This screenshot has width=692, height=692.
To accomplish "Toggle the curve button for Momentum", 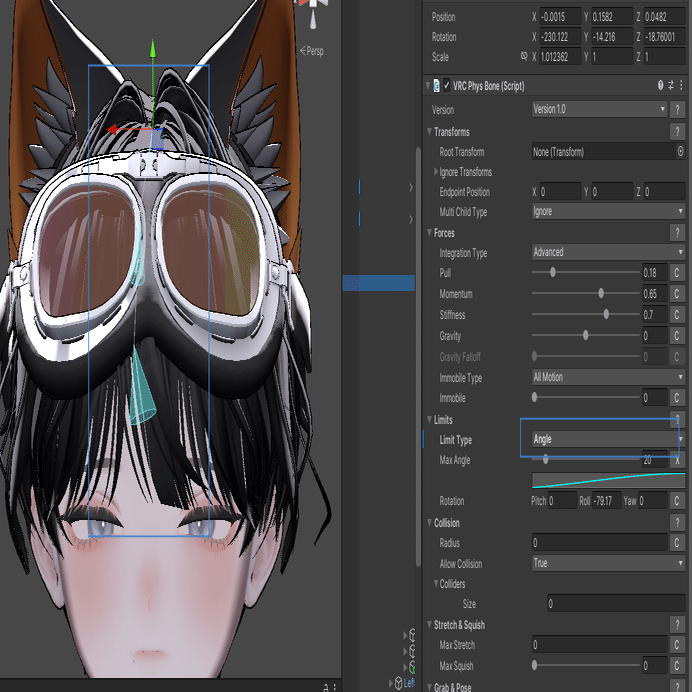I will (677, 293).
